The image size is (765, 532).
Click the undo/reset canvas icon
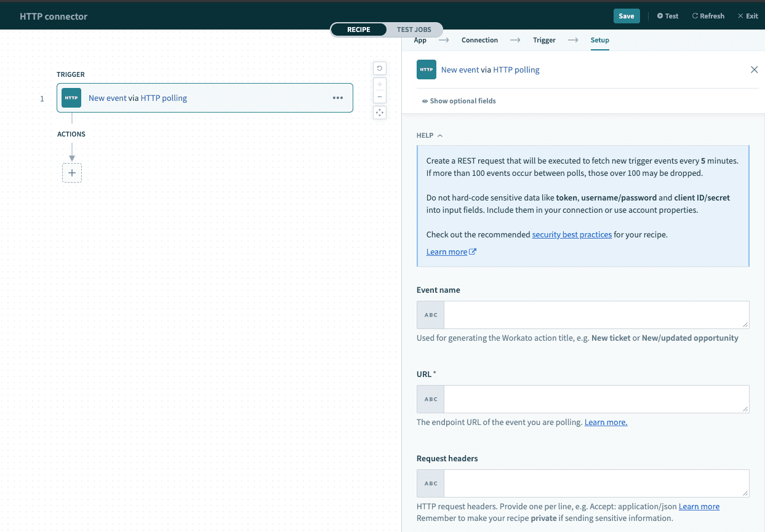tap(380, 68)
